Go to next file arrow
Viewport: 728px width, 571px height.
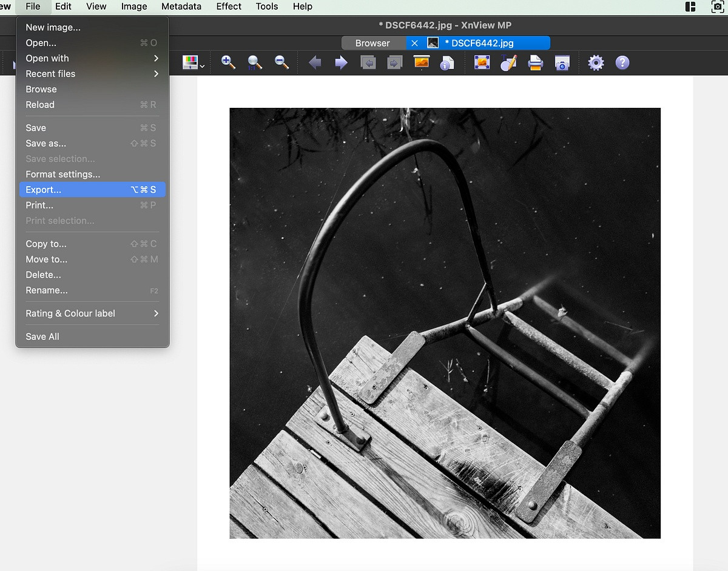point(341,62)
